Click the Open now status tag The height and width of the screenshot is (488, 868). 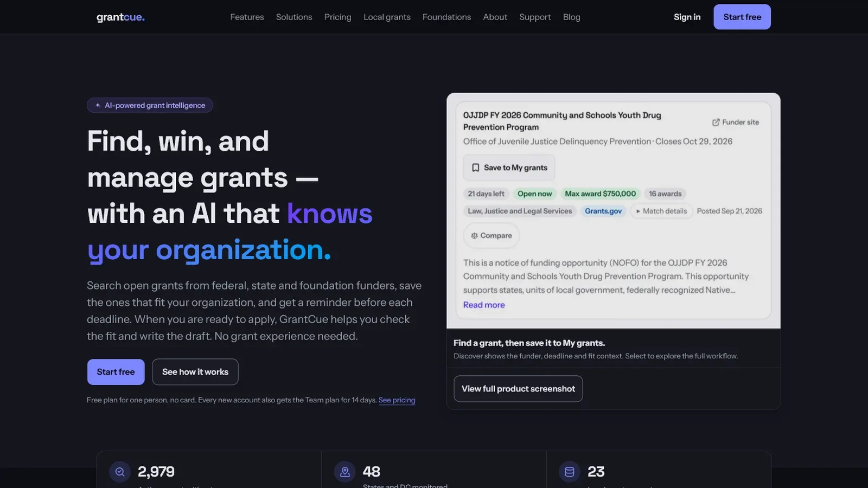pos(534,194)
